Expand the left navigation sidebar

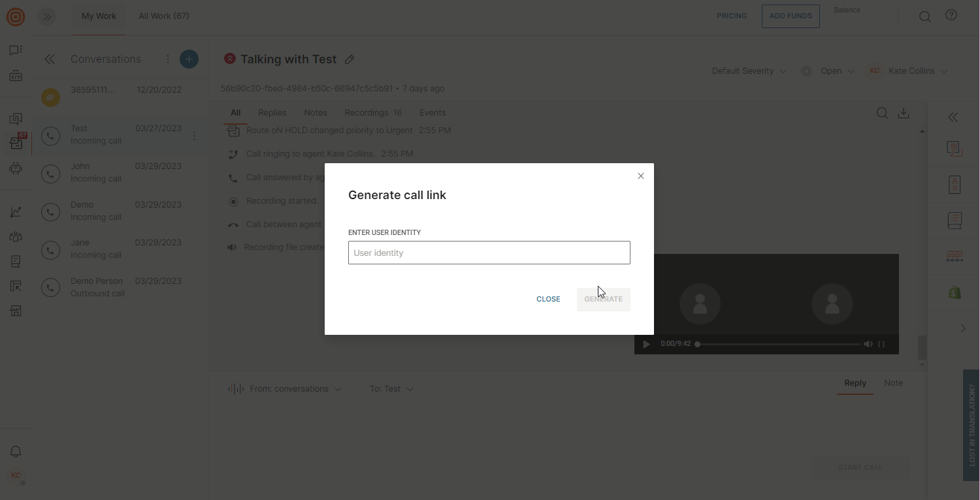(46, 17)
